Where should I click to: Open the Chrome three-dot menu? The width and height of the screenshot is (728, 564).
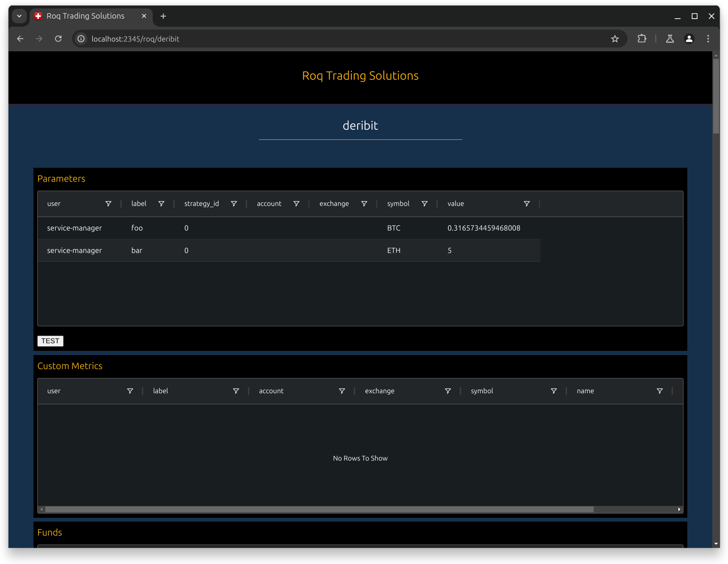coord(708,39)
